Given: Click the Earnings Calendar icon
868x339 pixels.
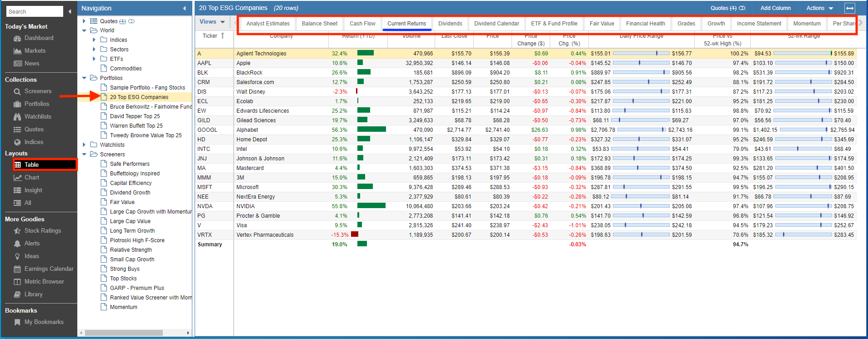Looking at the screenshot, I should pyautogui.click(x=17, y=269).
